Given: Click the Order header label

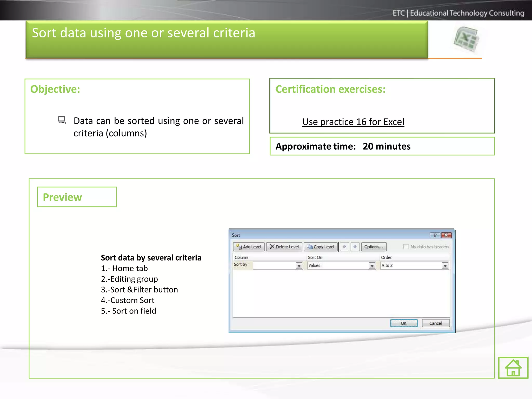Looking at the screenshot, I should tap(386, 257).
